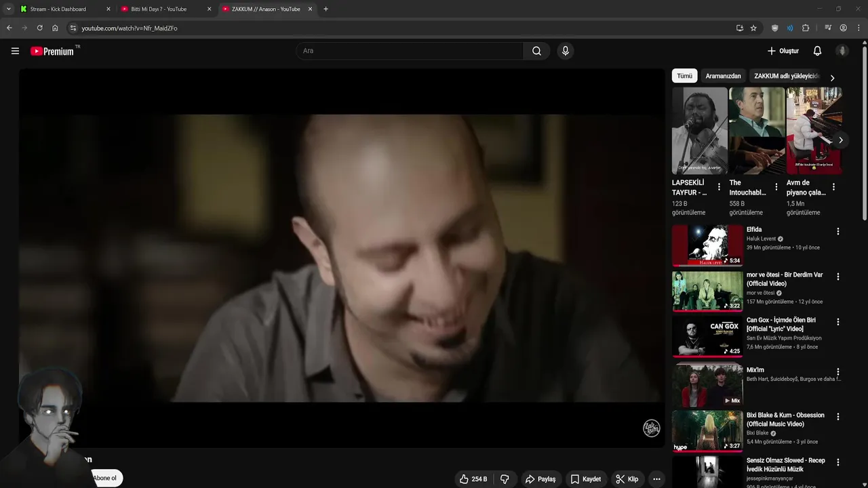Screen dimensions: 868x488
Task: Open a new browser tab
Action: point(325,9)
